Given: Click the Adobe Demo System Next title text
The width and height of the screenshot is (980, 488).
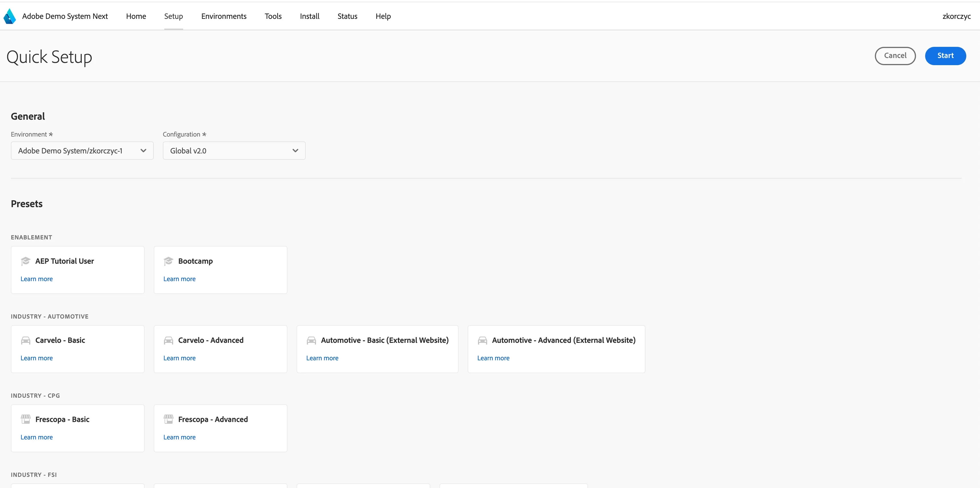Looking at the screenshot, I should click(x=65, y=16).
